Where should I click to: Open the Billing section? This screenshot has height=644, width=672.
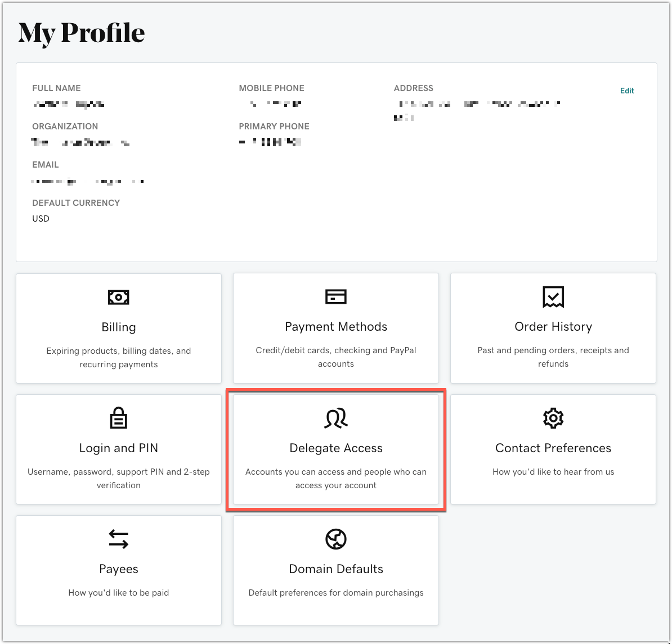(x=118, y=327)
